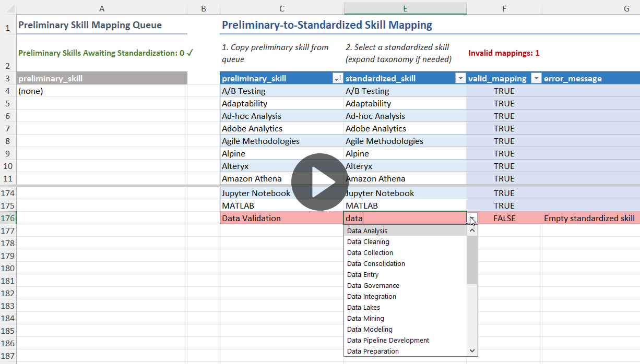Click the dropdown list scroll-down arrow
The width and height of the screenshot is (640, 364).
pyautogui.click(x=472, y=351)
